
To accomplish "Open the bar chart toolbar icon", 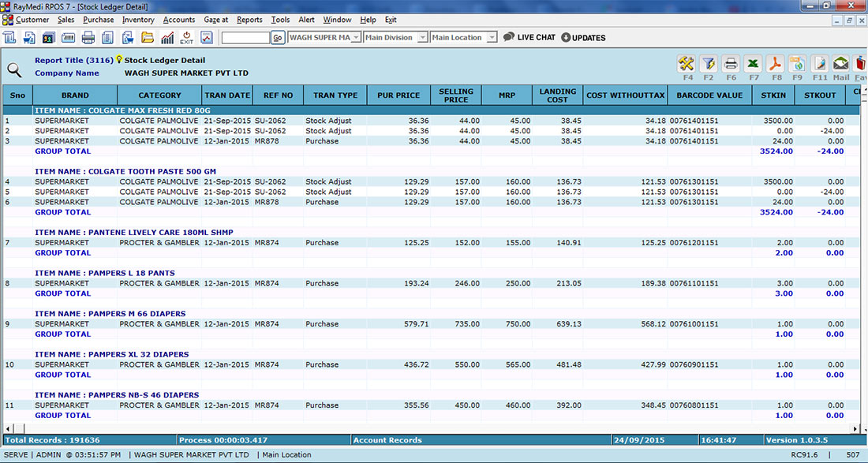I will click(x=167, y=37).
